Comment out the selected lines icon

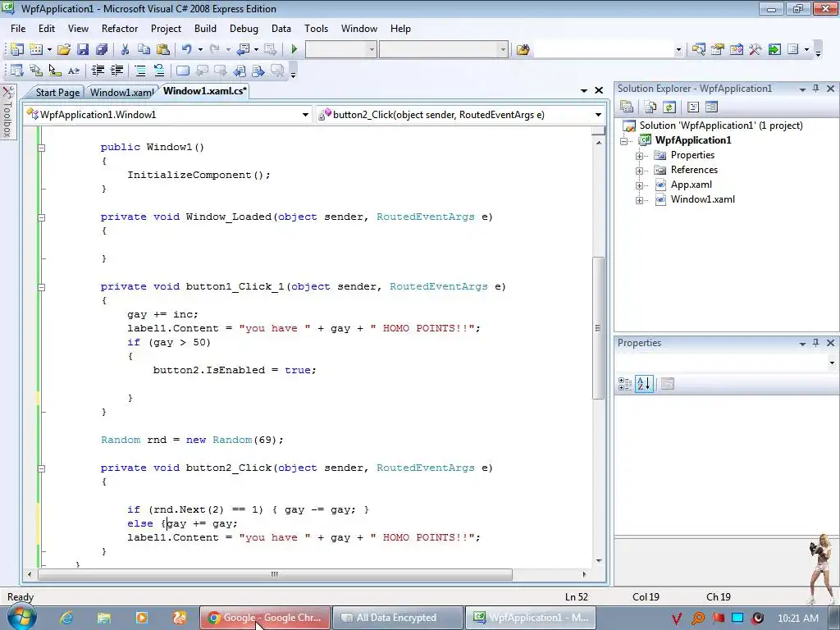pyautogui.click(x=140, y=71)
